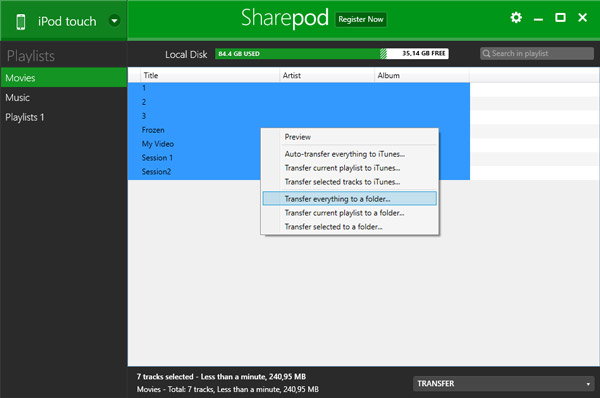
Task: Sort by the Artist column header
Action: click(327, 75)
